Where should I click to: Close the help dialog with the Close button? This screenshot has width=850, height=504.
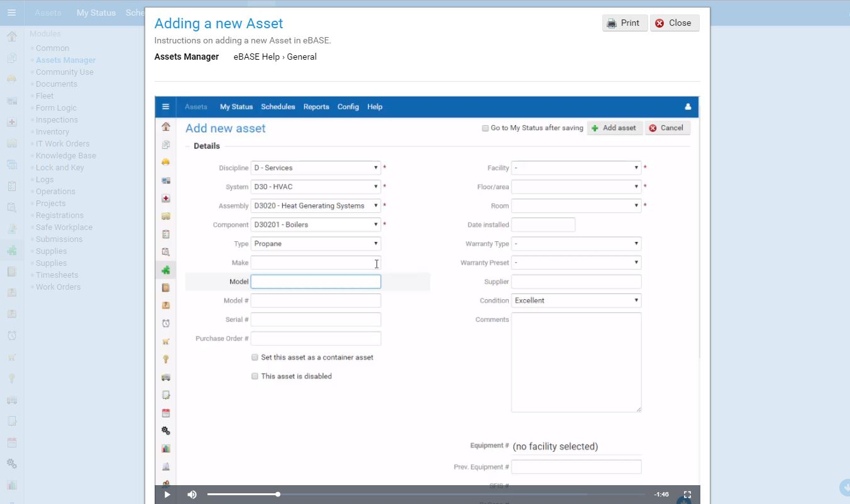pyautogui.click(x=675, y=23)
